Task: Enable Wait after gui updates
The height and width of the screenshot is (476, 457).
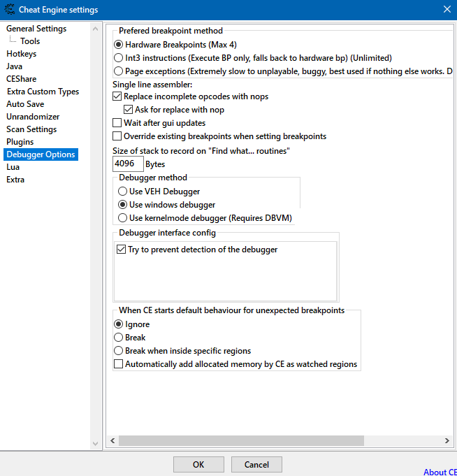Action: pyautogui.click(x=117, y=123)
